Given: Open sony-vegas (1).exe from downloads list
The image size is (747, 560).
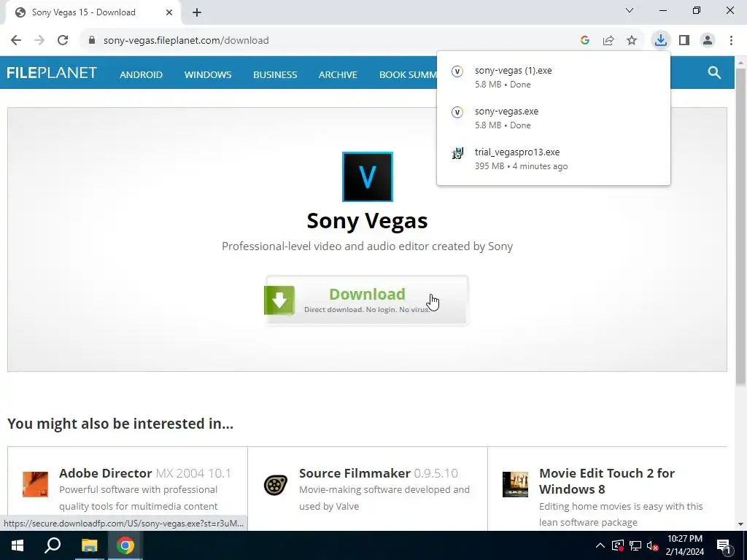Looking at the screenshot, I should point(553,77).
